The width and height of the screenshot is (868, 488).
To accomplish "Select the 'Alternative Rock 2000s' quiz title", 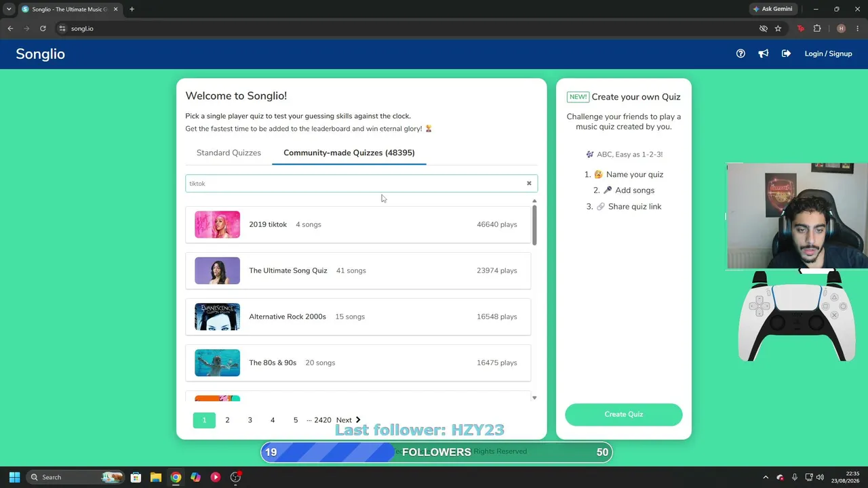I will tap(288, 317).
